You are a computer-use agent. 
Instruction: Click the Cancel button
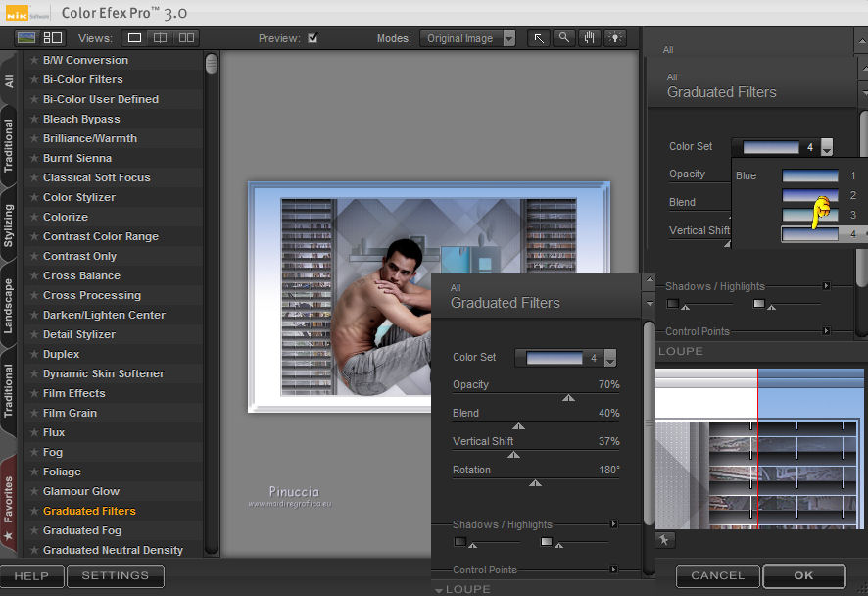pyautogui.click(x=717, y=575)
